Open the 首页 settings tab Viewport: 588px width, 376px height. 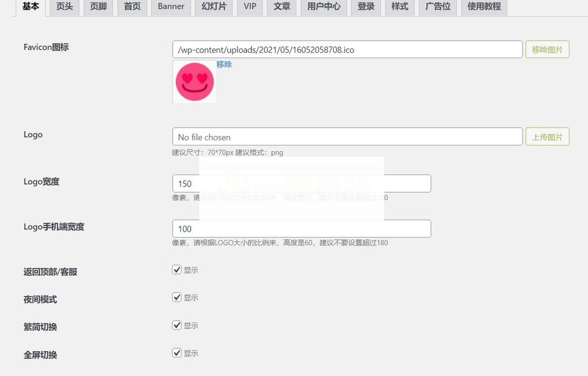[132, 7]
